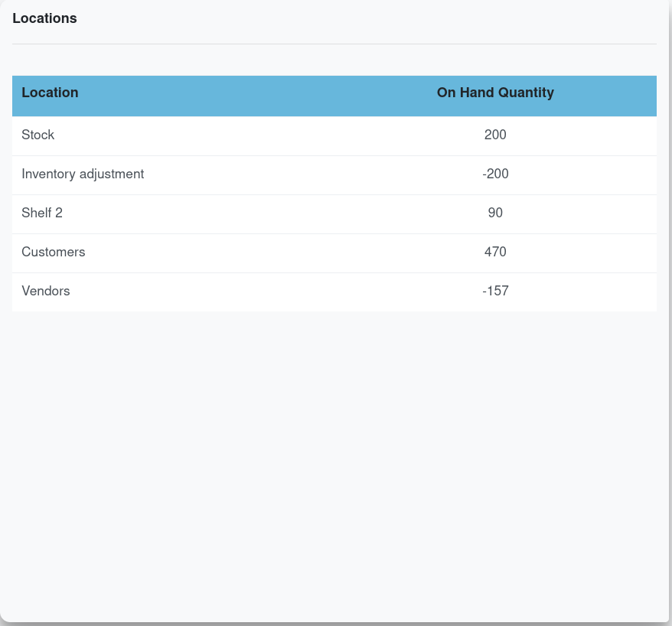This screenshot has width=672, height=626.
Task: Select the entire Shelf 2 table row
Action: click(268, 214)
